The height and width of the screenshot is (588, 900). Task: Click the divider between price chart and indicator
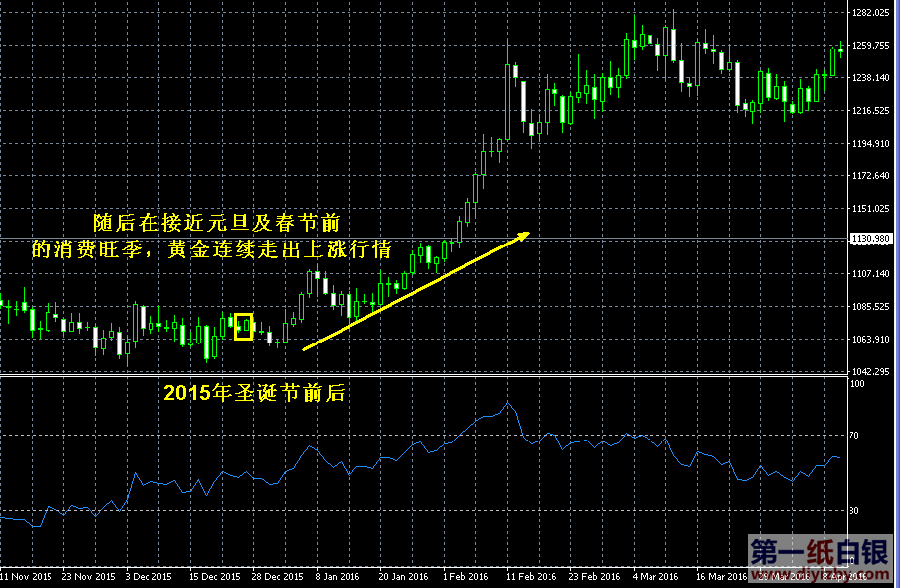[x=424, y=375]
